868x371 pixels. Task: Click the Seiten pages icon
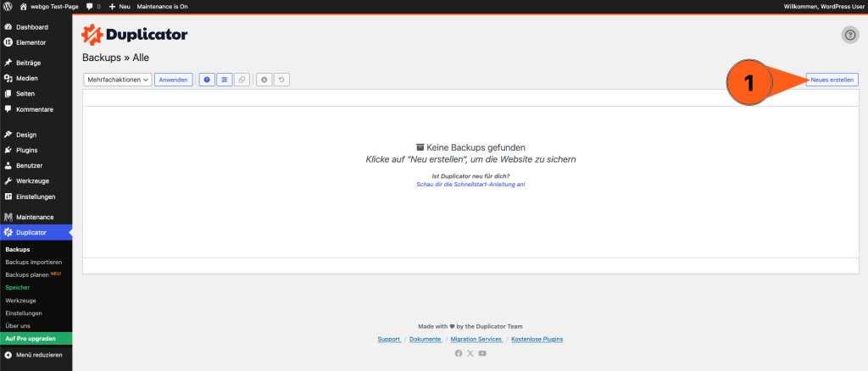pyautogui.click(x=8, y=94)
